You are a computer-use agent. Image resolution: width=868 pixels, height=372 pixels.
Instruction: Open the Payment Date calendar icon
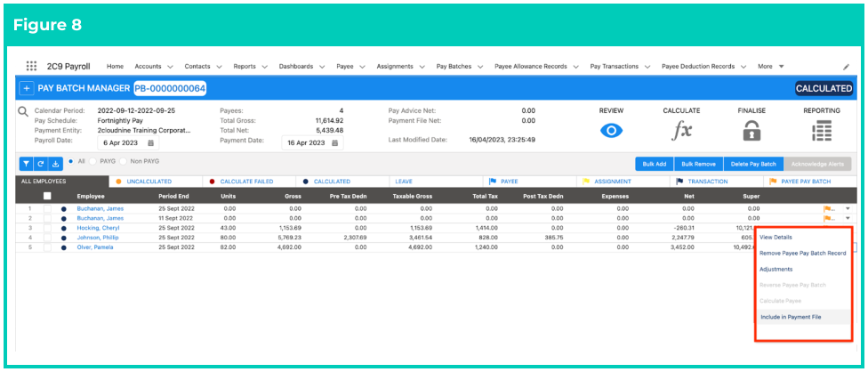coord(335,142)
